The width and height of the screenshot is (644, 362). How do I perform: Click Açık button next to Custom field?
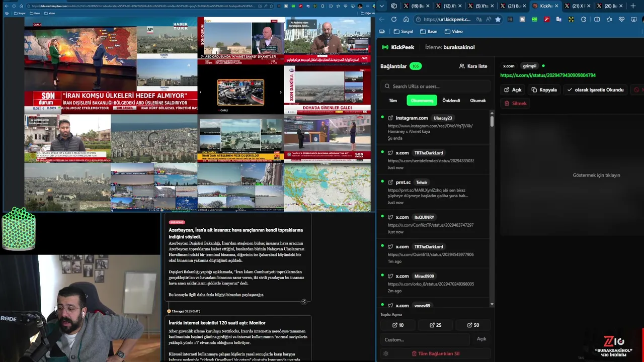(481, 339)
